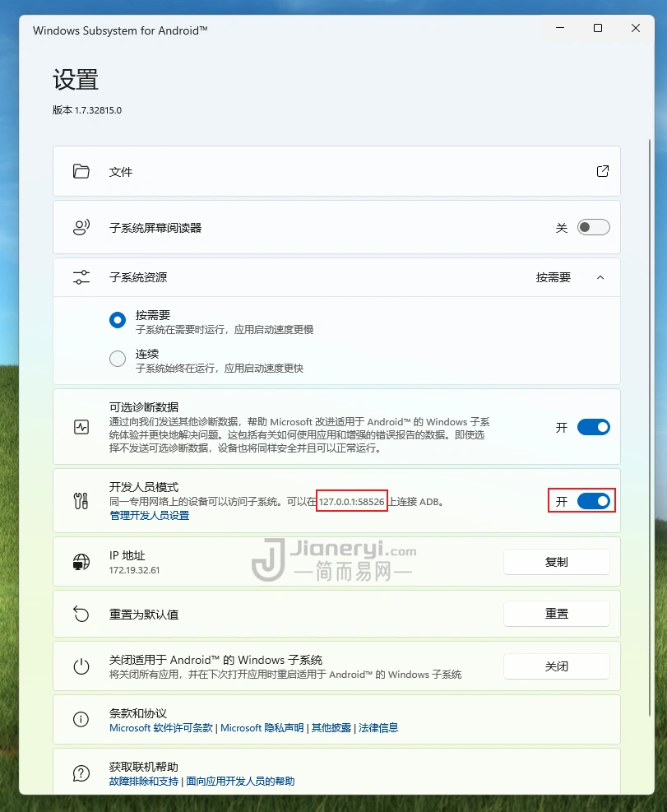667x812 pixels.
Task: Click the 获取联机帮助 question mark icon
Action: (x=81, y=773)
